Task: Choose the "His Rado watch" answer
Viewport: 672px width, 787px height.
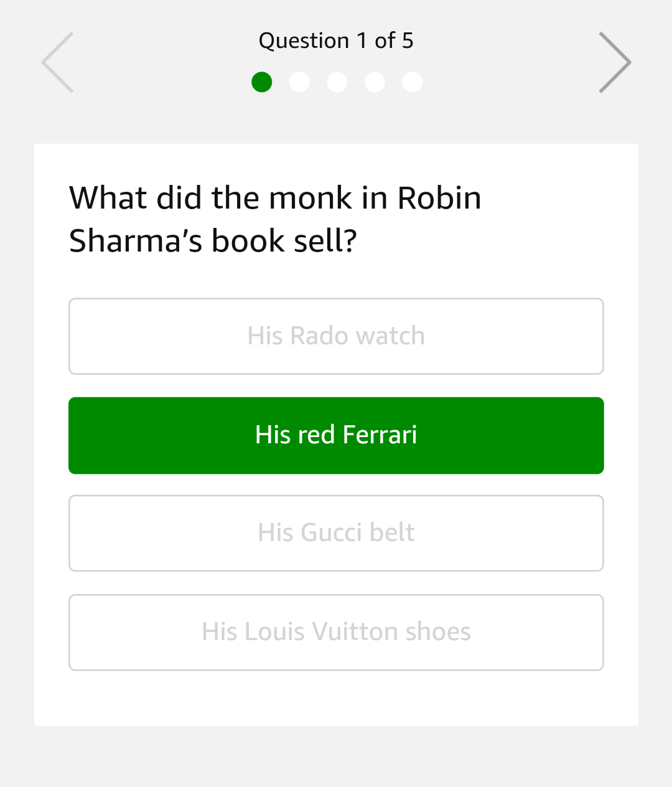Action: 336,336
